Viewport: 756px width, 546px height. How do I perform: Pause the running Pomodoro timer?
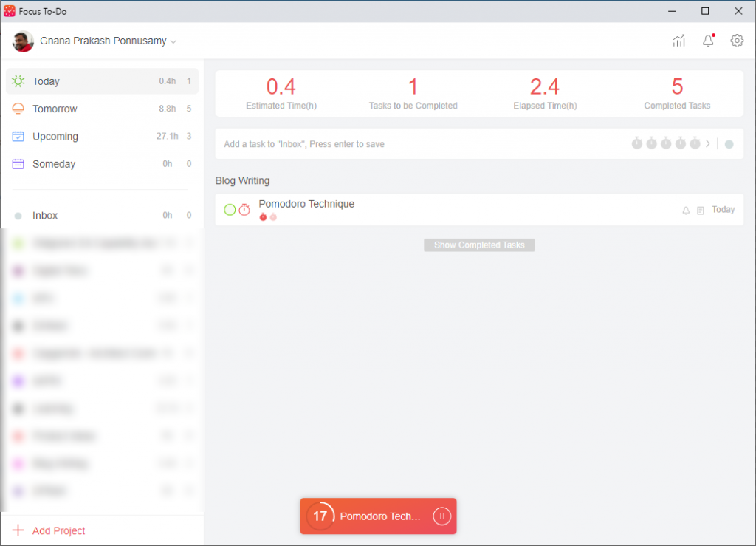441,516
